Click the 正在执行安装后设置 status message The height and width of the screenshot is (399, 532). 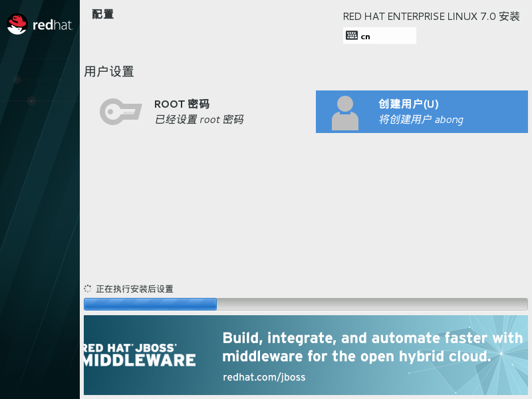[133, 289]
